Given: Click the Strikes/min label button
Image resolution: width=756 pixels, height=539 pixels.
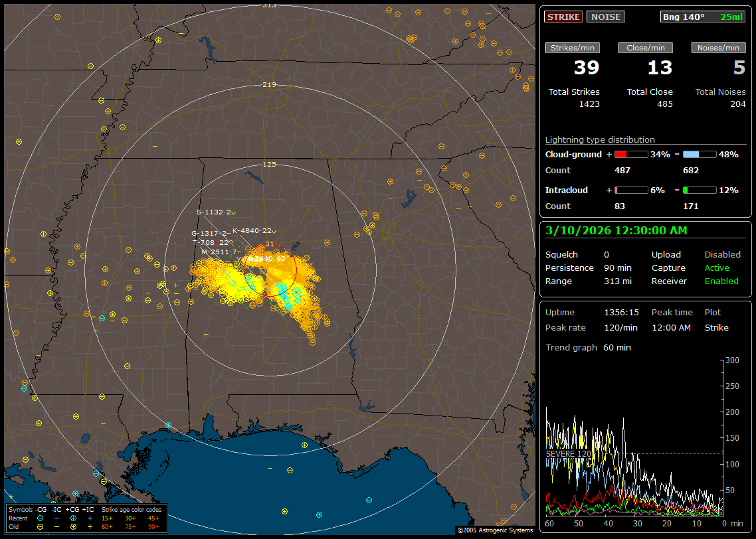Looking at the screenshot, I should pos(573,48).
